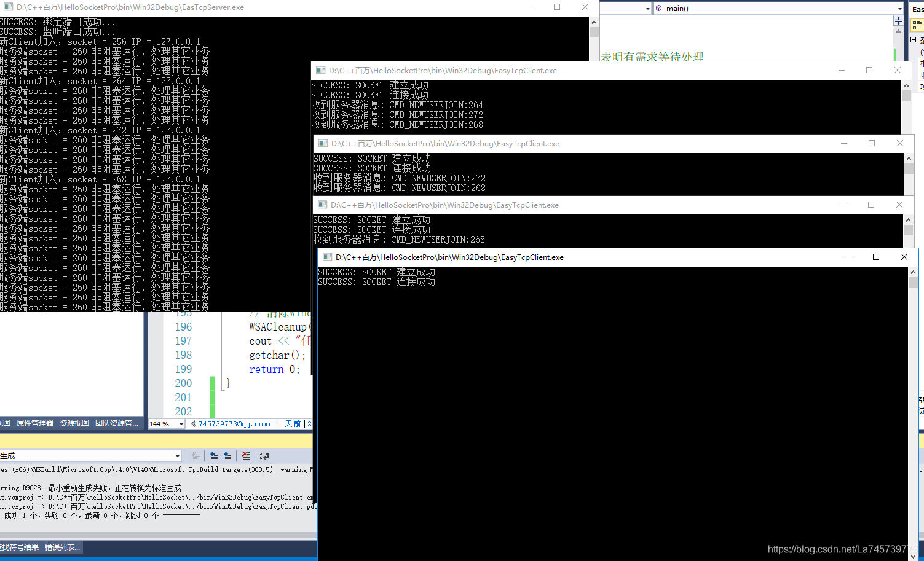This screenshot has height=561, width=924.
Task: Click 'CMD_NEWUSERJOIN:264' line in top client
Action: (x=397, y=105)
